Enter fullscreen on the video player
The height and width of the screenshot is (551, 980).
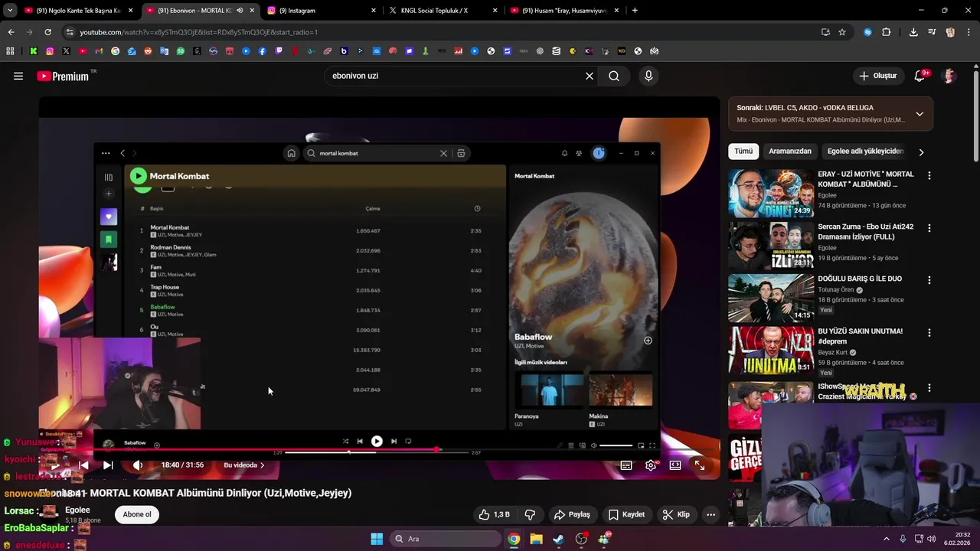[700, 465]
